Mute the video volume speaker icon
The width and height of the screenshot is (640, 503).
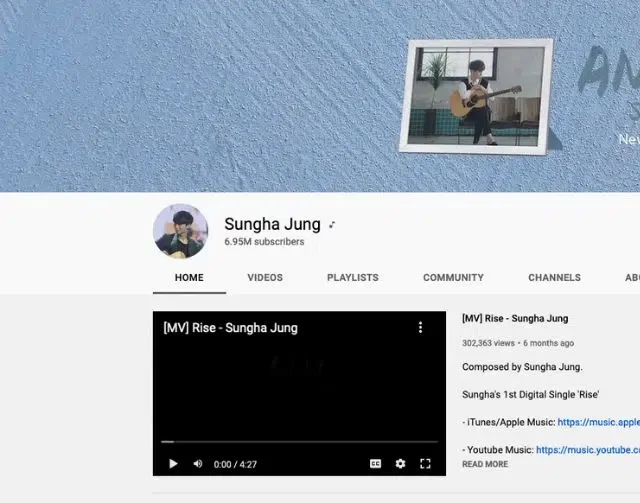(197, 464)
